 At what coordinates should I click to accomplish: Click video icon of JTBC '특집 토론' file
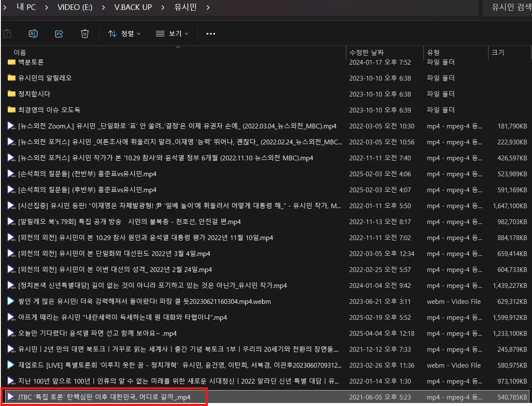pos(12,397)
